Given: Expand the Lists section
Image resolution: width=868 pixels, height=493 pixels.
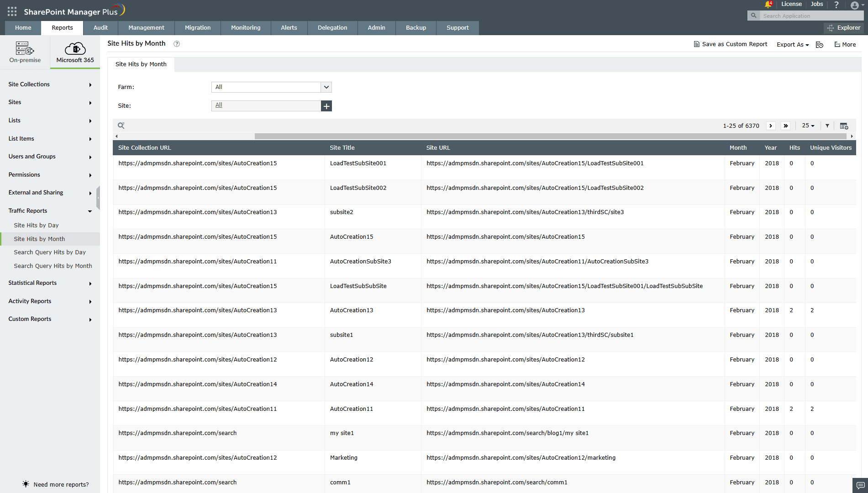Looking at the screenshot, I should click(x=50, y=121).
